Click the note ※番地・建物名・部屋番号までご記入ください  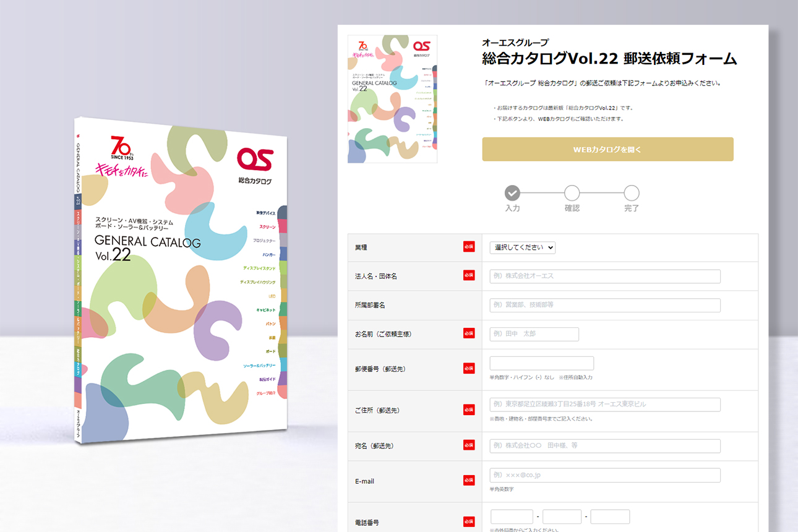(x=541, y=419)
